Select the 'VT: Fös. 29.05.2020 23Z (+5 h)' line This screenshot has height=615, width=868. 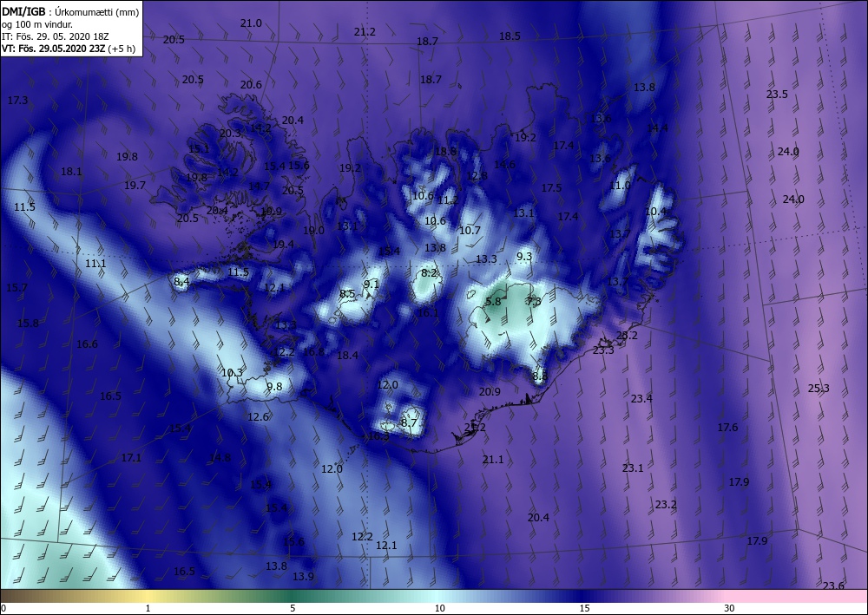[x=69, y=49]
